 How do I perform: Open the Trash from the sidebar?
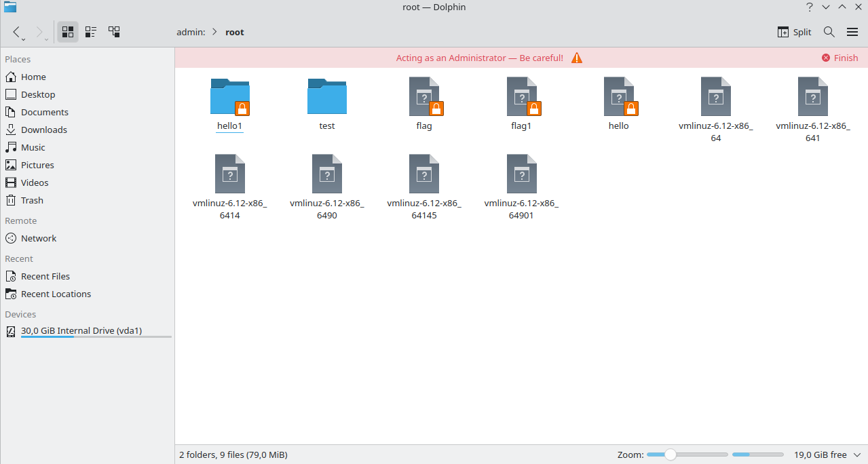point(31,200)
